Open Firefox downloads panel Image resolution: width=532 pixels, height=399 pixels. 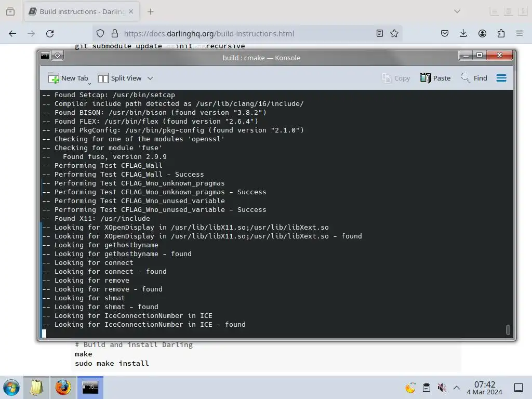coord(463,33)
